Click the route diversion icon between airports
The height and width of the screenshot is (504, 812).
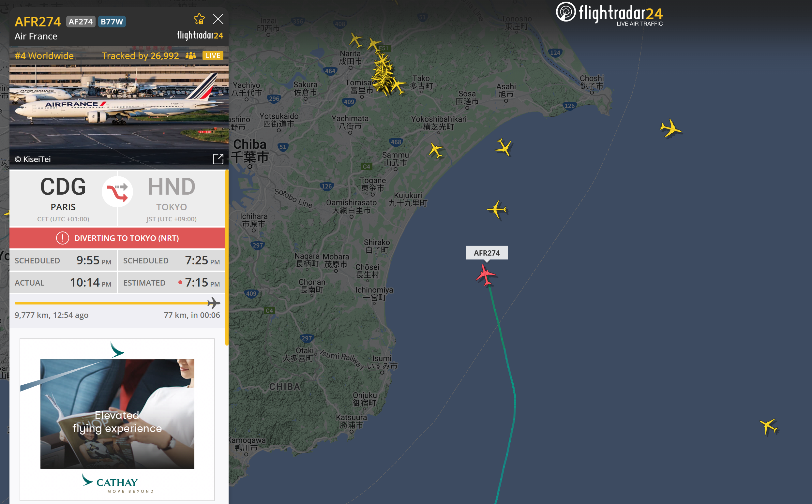click(x=117, y=192)
